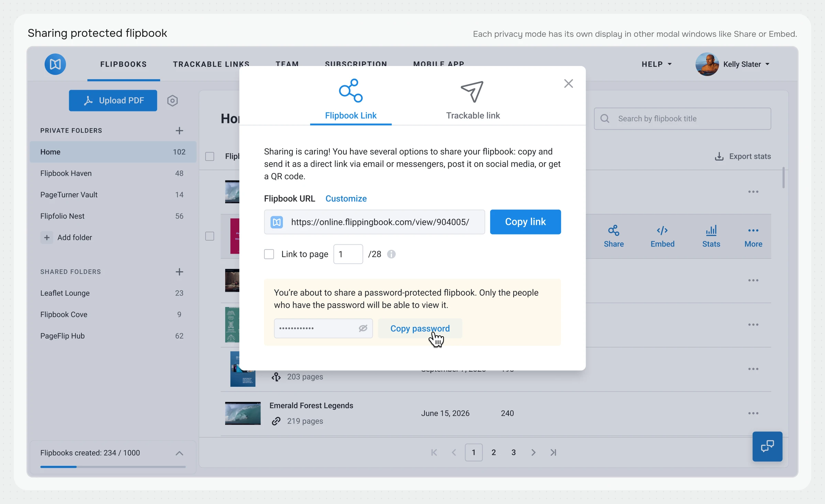Image resolution: width=825 pixels, height=504 pixels.
Task: Open the Flipbook Cove shared folder
Action: click(113, 315)
